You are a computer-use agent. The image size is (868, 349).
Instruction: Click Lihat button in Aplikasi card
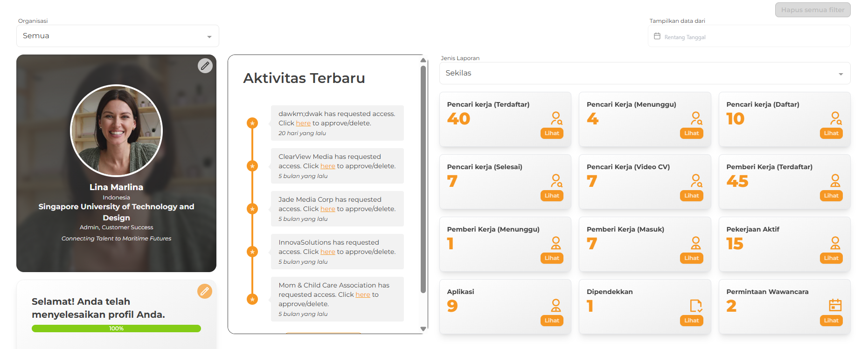click(552, 321)
